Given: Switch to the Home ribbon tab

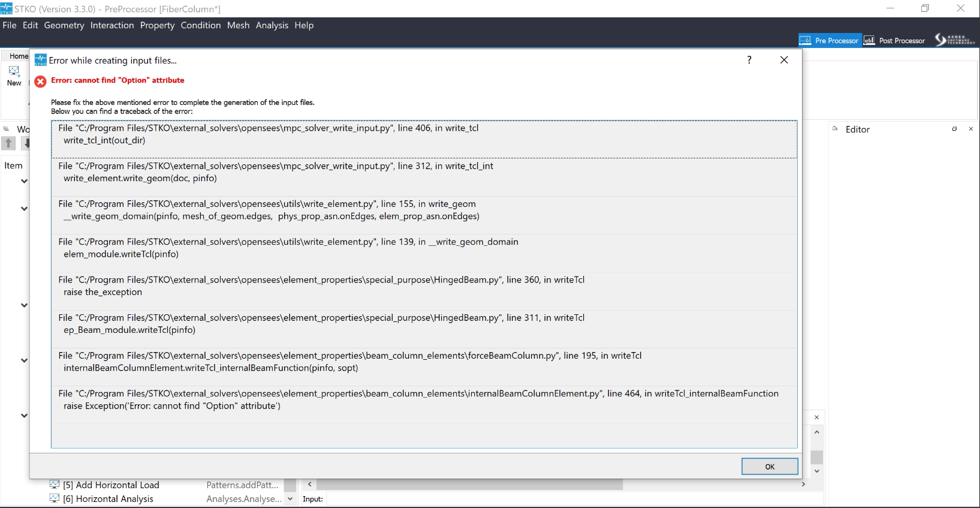Looking at the screenshot, I should coord(18,56).
